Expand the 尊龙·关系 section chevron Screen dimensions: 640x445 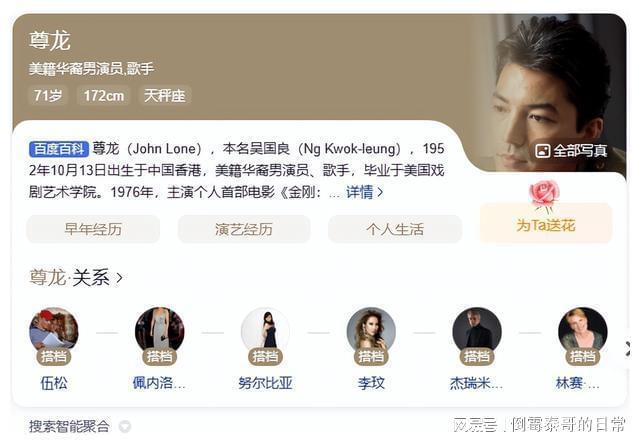(119, 278)
